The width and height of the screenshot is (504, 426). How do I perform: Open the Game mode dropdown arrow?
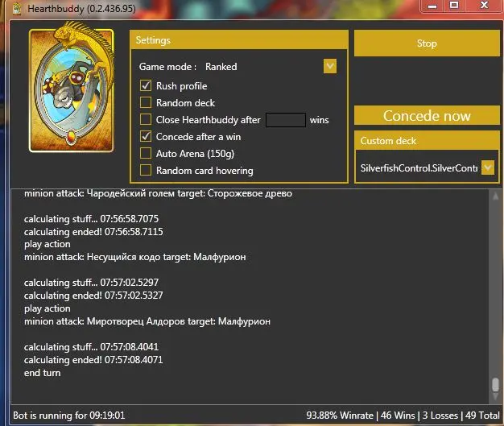(330, 66)
